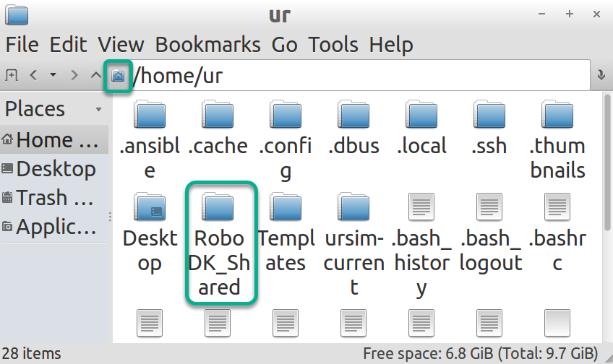613x364 pixels.
Task: Go up to the parent folder
Action: (95, 75)
